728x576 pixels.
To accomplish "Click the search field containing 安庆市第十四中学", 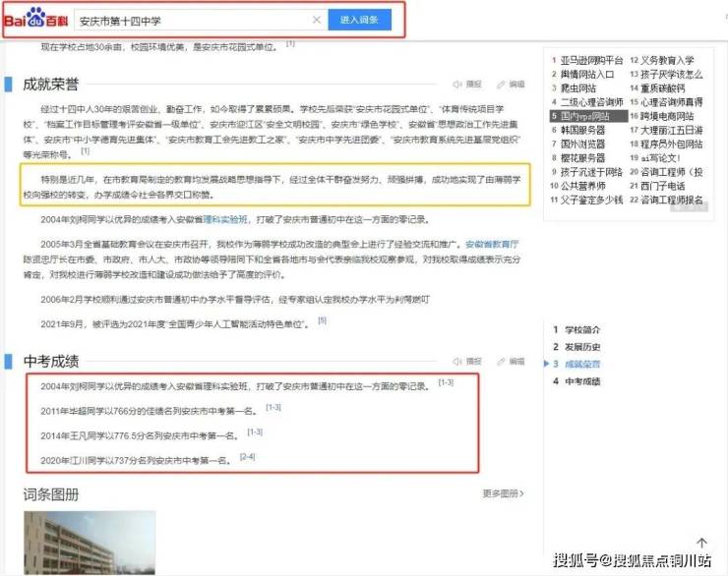I will click(201, 21).
